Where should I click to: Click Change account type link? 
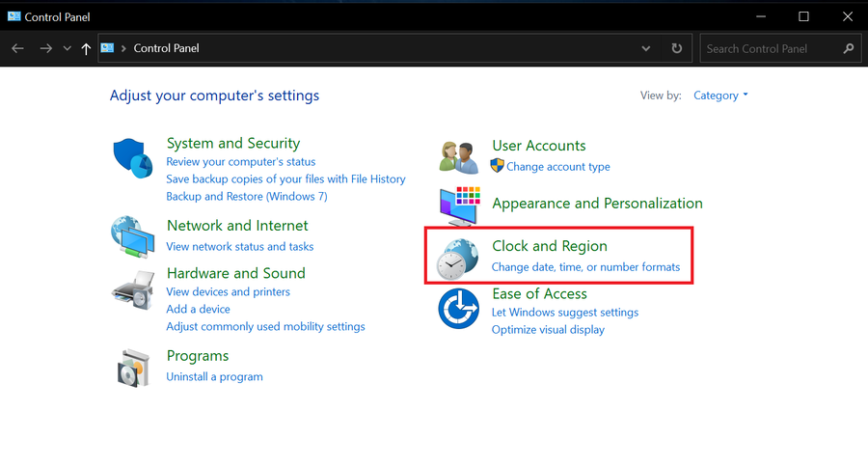click(558, 167)
